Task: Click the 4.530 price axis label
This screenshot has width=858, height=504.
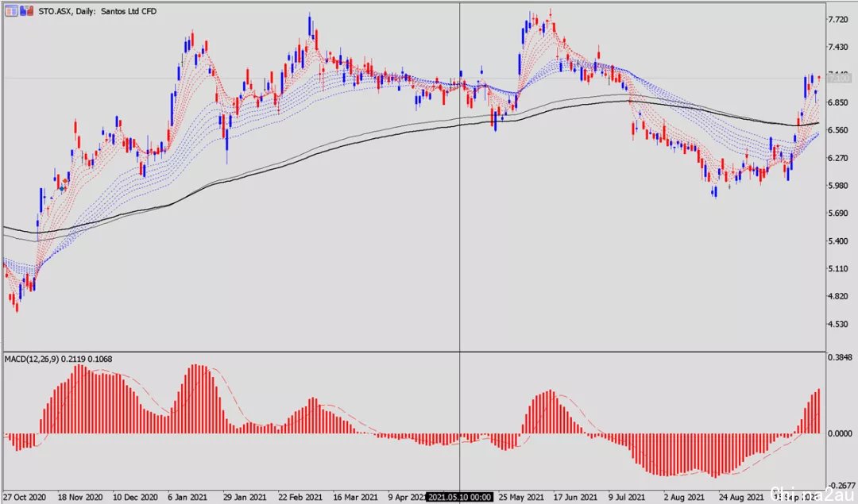Action: click(838, 324)
